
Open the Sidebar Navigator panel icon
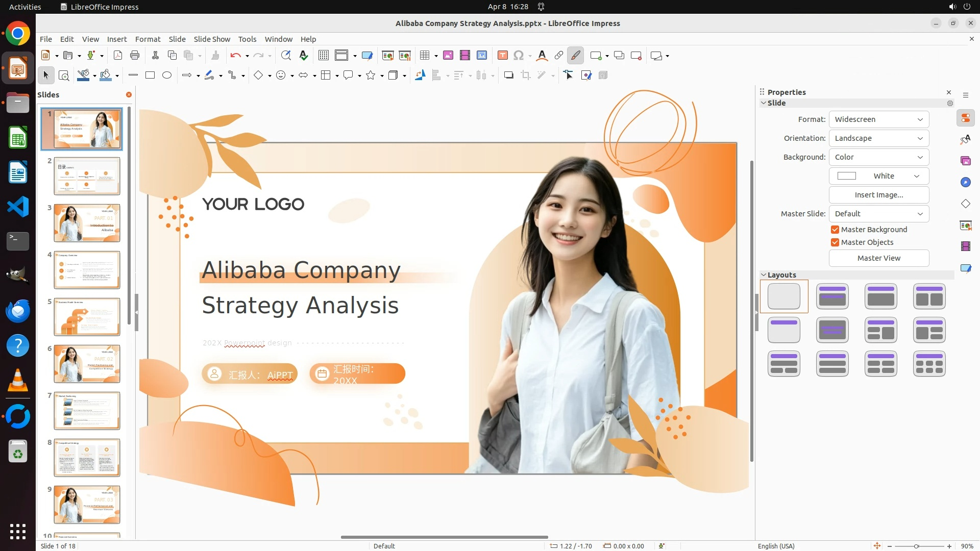[965, 183]
